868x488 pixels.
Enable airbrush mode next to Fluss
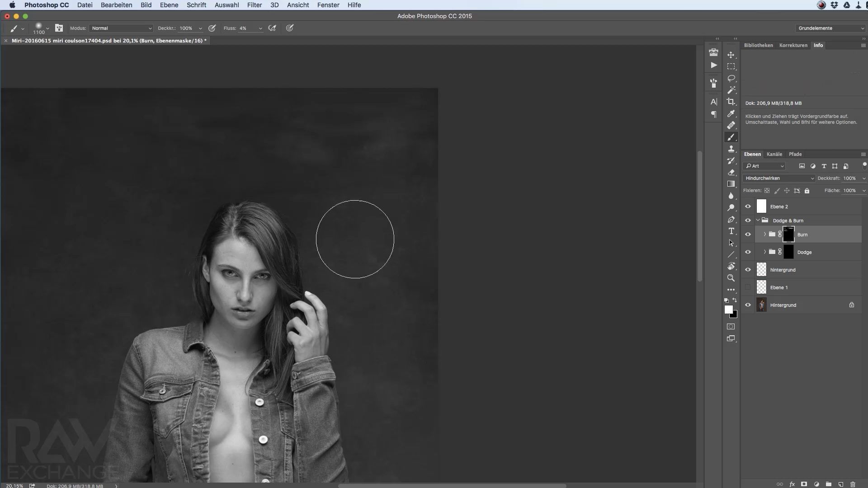[272, 28]
